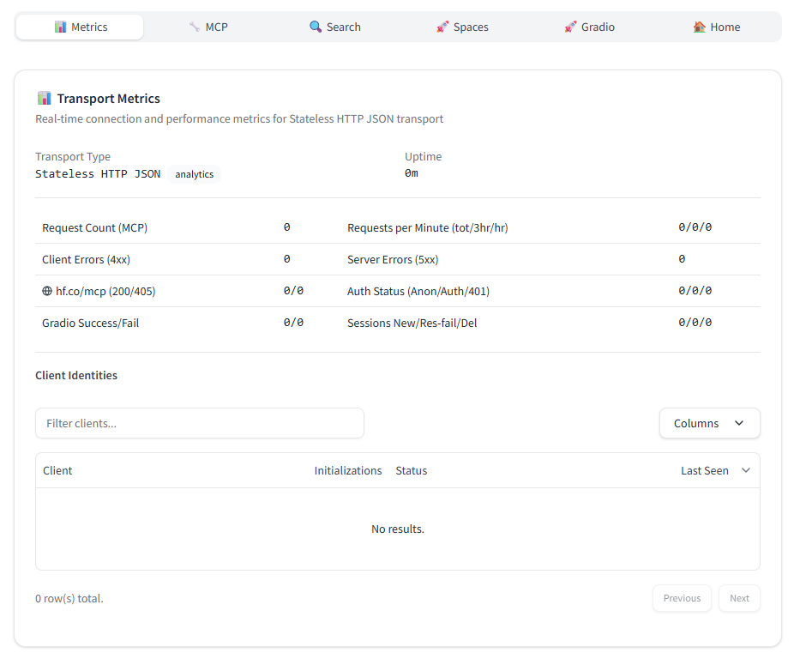Click the house icon beside Home
This screenshot has width=812, height=659.
699,27
